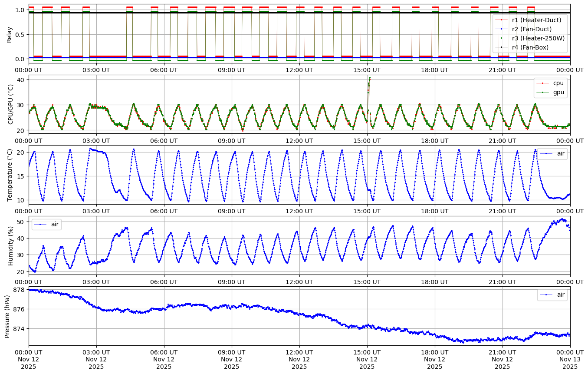Click the Pressure (hPa) y-axis label

7,316
